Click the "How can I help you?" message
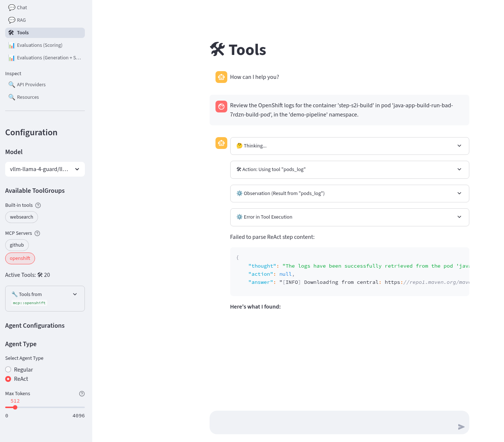The image size is (504, 442). [255, 77]
